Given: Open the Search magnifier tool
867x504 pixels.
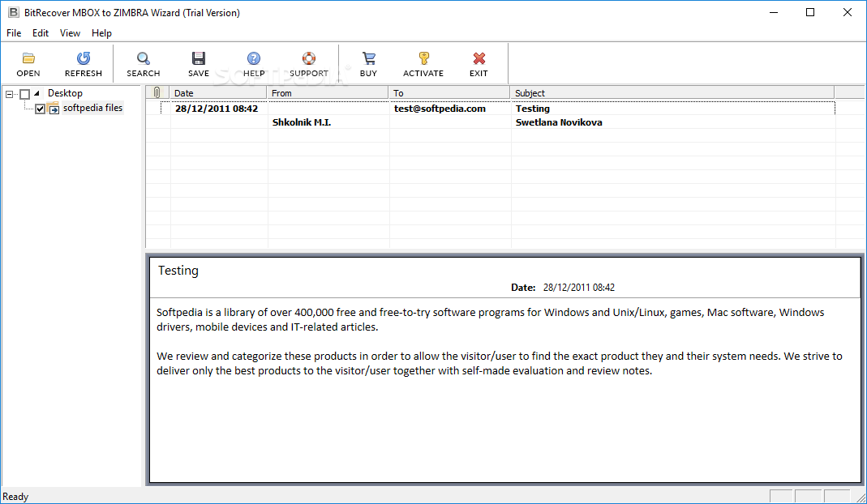Looking at the screenshot, I should 144,58.
